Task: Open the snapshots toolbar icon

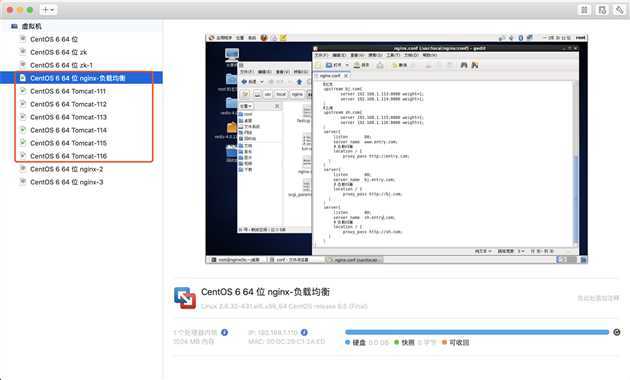Action: click(602, 10)
